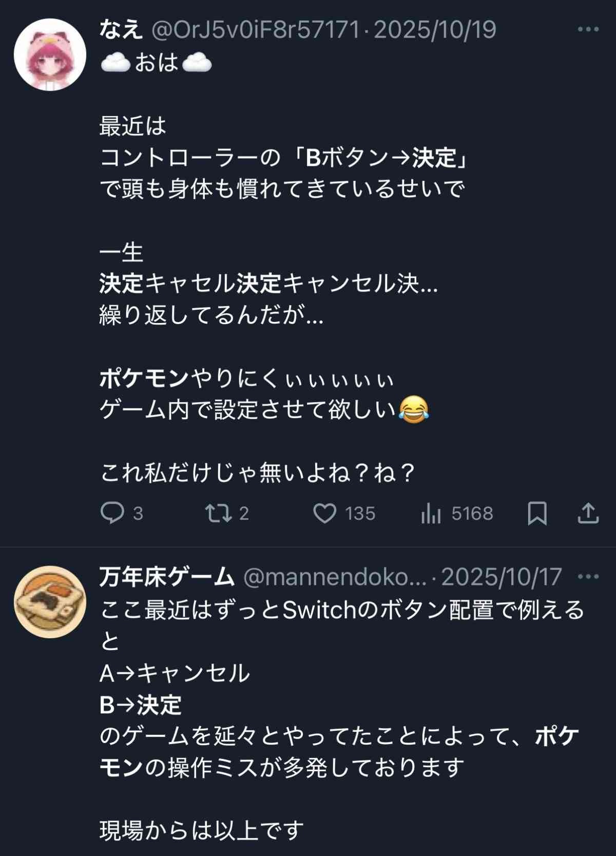The width and height of the screenshot is (616, 856).
Task: Tap the bold ポケモン keyword in なえ's tweet
Action: tap(144, 378)
